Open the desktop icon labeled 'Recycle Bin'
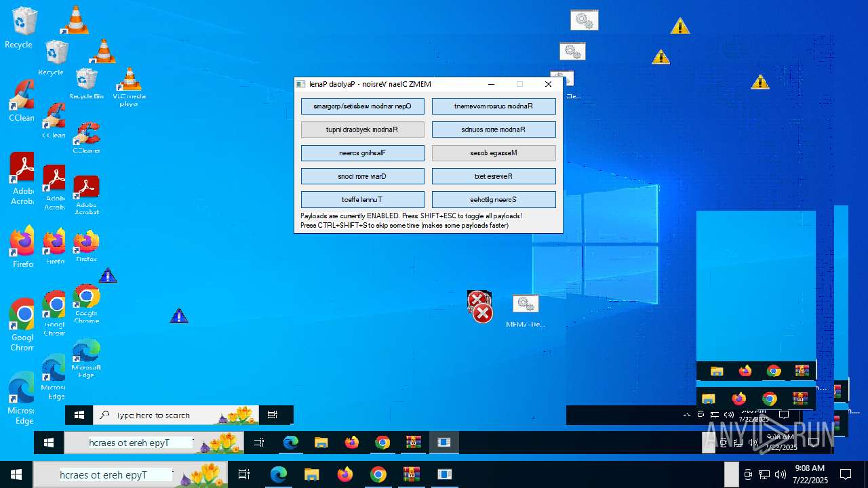The height and width of the screenshot is (488, 868). click(x=86, y=83)
